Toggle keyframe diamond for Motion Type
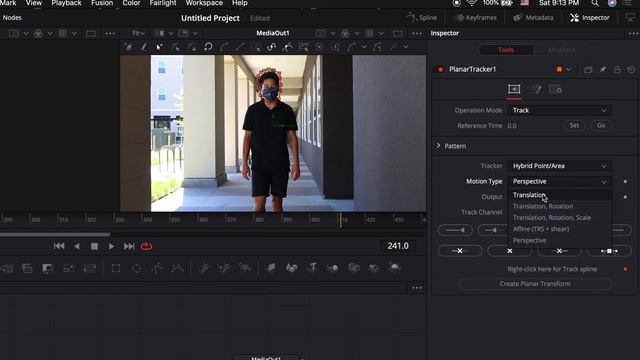Image resolution: width=640 pixels, height=360 pixels. (625, 182)
